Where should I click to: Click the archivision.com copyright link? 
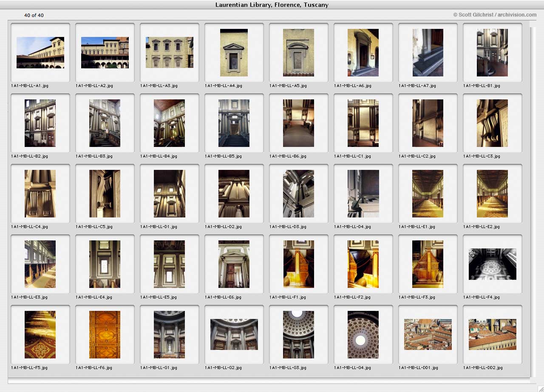click(x=495, y=15)
